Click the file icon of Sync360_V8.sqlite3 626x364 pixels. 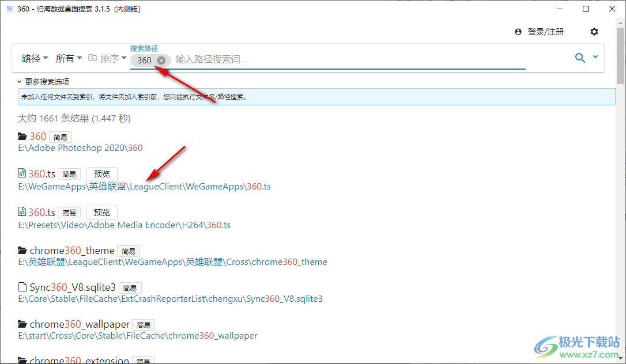(x=22, y=287)
